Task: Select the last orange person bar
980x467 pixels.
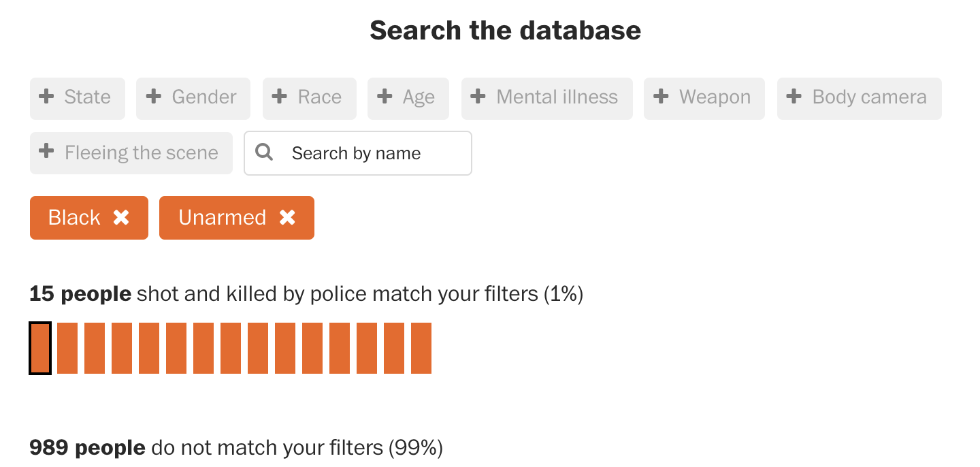Action: (x=421, y=349)
